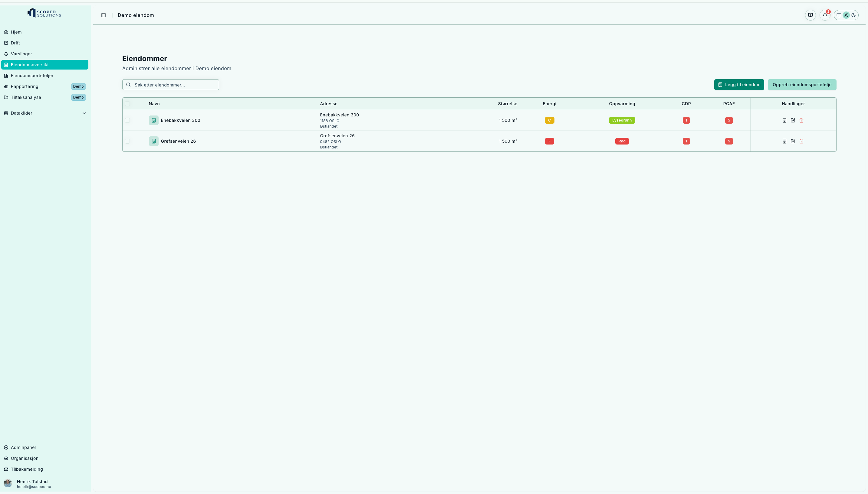The height and width of the screenshot is (494, 868).
Task: Edit the Grefsenveien 26 property via pencil icon
Action: 793,141
